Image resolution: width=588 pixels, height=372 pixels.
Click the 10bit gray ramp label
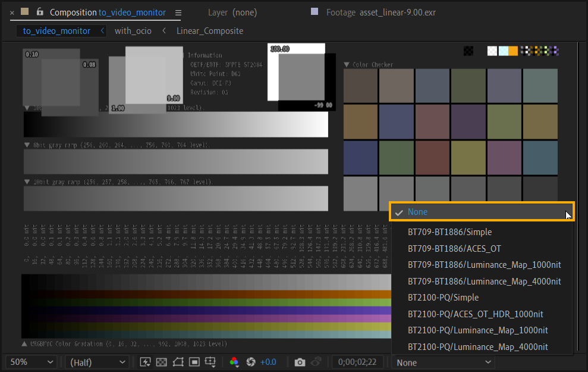tap(124, 182)
